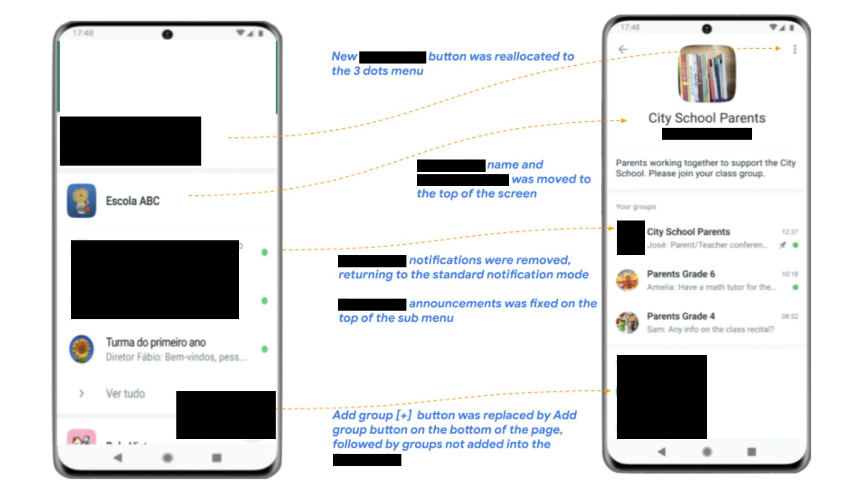Tap the sunflower group icon
868x488 pixels.
tap(82, 347)
